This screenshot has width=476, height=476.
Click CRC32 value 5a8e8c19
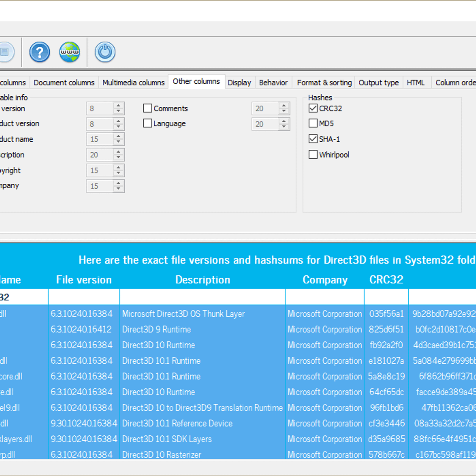tap(386, 376)
